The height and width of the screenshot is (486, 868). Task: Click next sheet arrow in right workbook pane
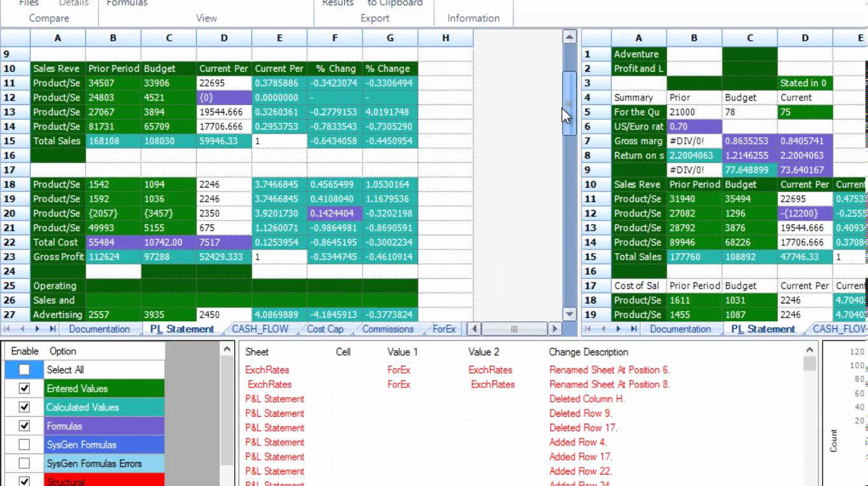pos(618,329)
